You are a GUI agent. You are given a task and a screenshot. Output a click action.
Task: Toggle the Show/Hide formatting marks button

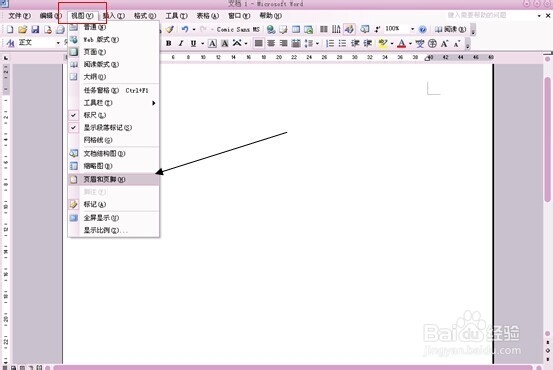click(x=377, y=29)
